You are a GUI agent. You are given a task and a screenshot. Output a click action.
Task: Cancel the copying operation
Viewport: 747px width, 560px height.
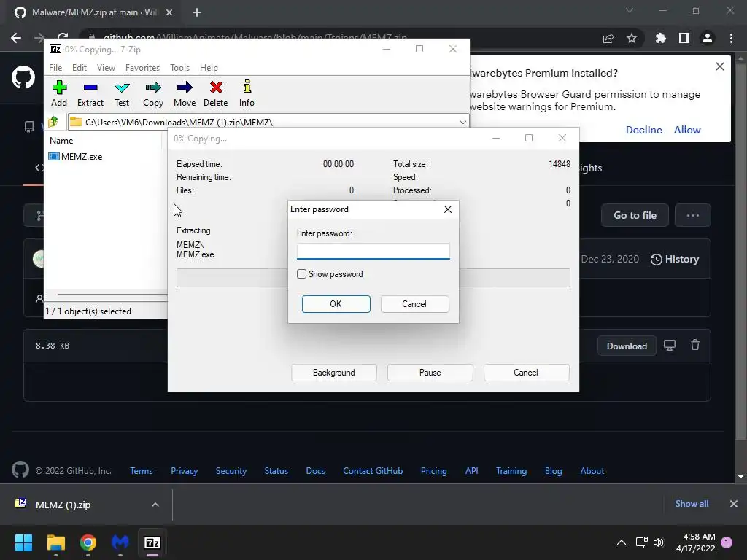tap(526, 373)
